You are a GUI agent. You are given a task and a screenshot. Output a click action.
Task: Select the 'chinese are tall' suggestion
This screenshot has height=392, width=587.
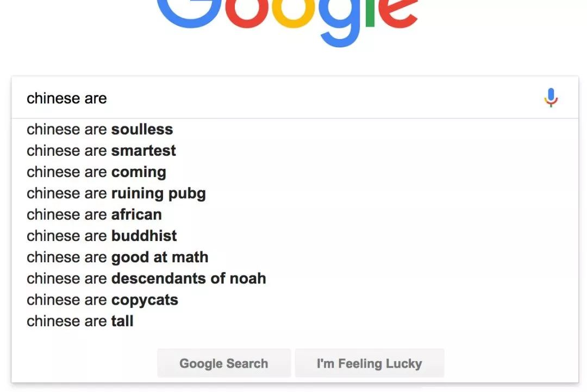point(80,321)
